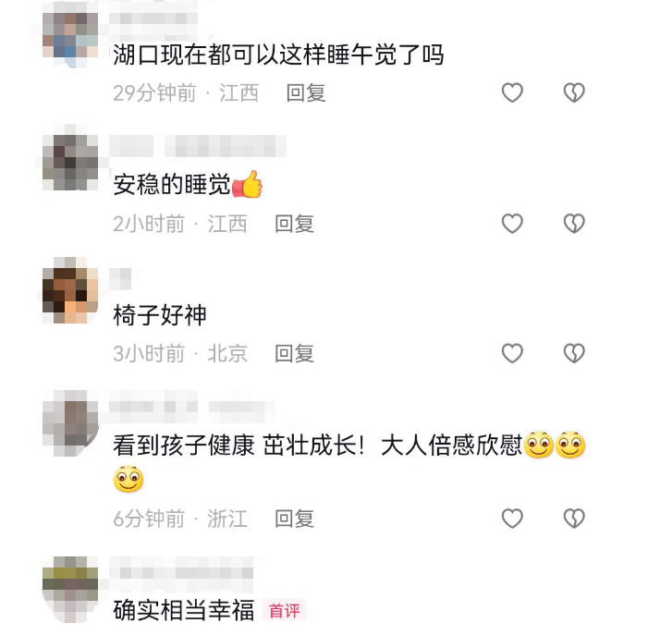Like the comment about 湖口 睡午觉
672x635 pixels.
512,92
